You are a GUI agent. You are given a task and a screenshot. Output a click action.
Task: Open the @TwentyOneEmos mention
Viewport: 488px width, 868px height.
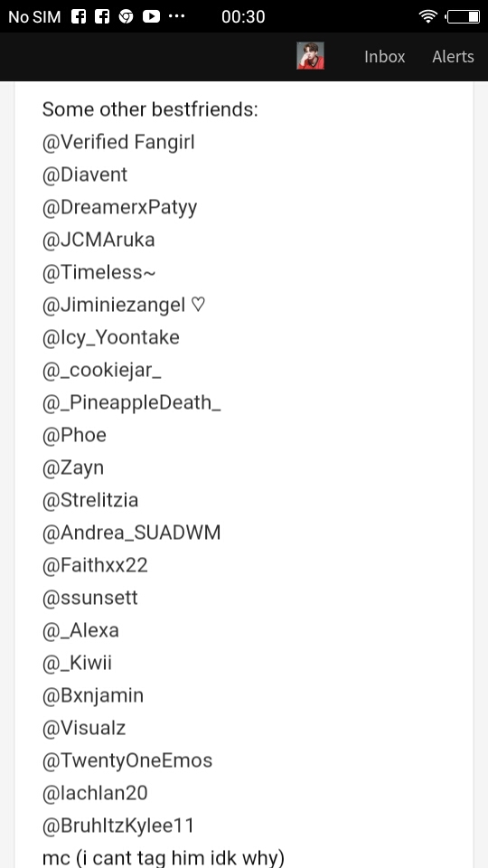[127, 760]
